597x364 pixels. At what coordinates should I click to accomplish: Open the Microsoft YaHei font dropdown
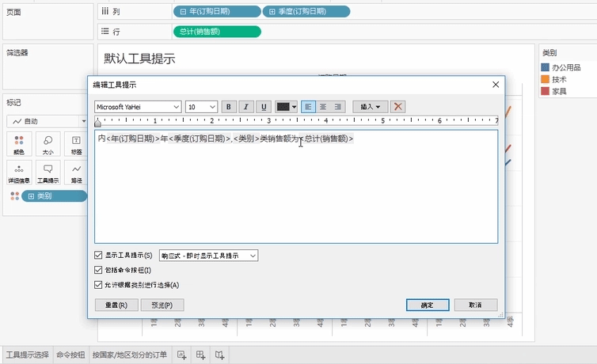pyautogui.click(x=138, y=107)
